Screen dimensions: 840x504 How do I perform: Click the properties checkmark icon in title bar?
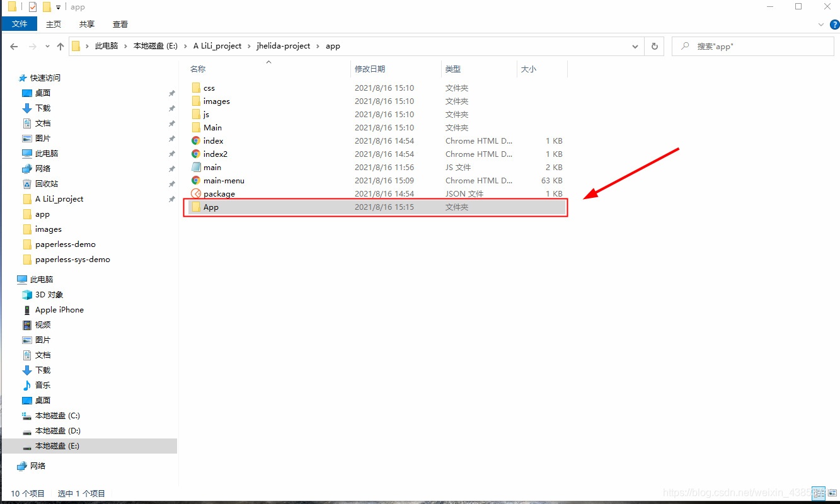[33, 7]
